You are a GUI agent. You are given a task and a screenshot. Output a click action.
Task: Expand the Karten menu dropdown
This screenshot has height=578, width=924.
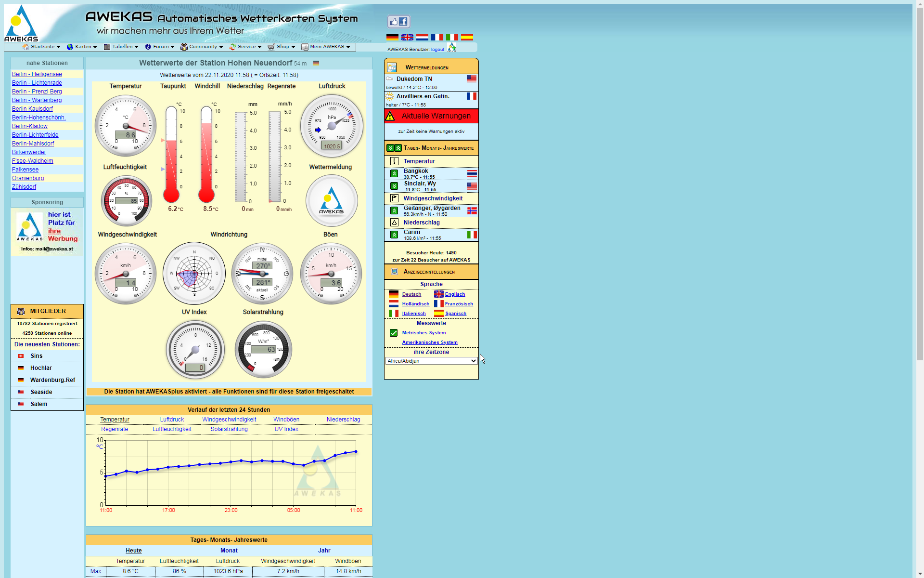click(x=82, y=47)
